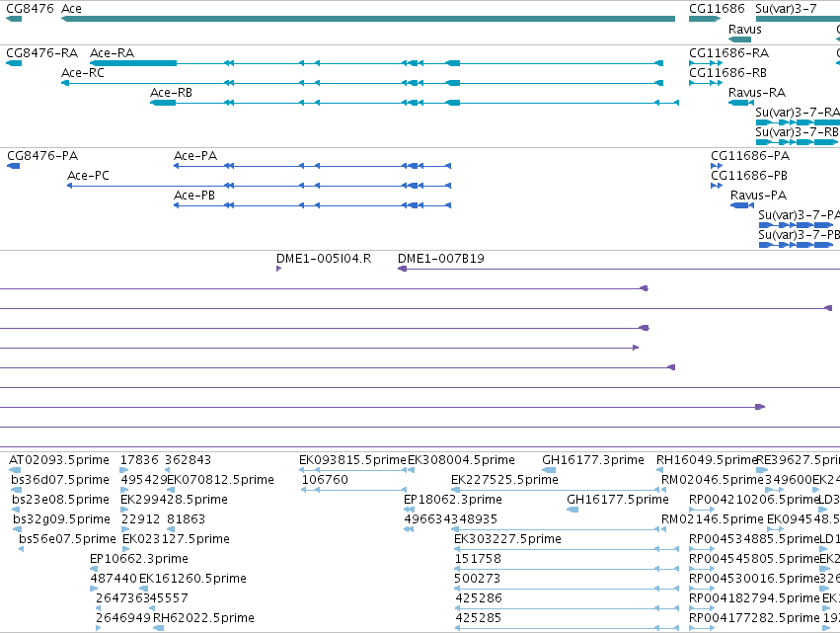Click the RP004545805.5prime EST label
The height and width of the screenshot is (633, 840).
tap(754, 559)
